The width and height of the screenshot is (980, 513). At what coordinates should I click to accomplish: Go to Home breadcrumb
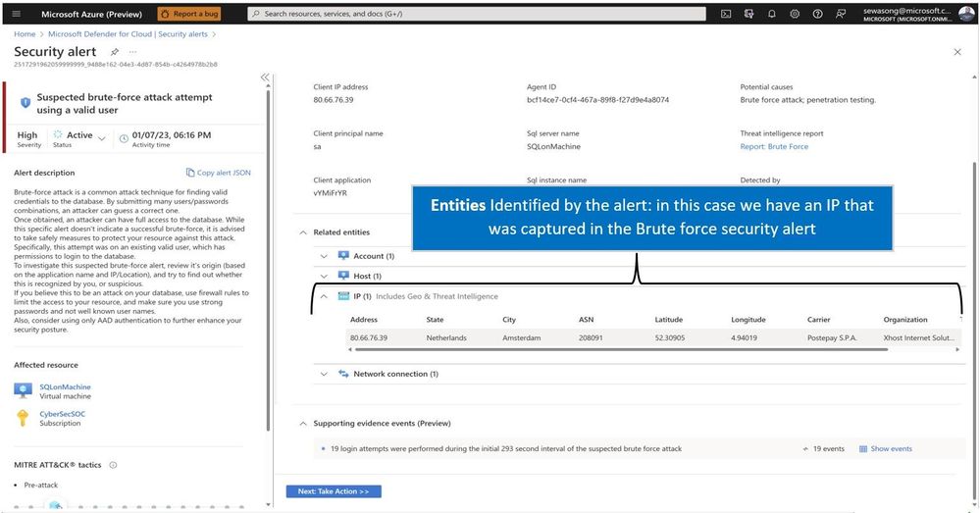tap(25, 33)
